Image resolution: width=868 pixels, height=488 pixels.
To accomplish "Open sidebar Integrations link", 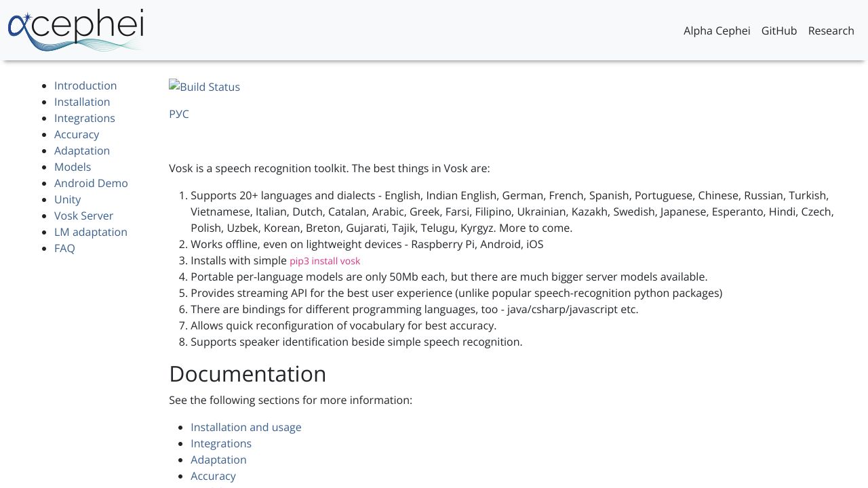I will pyautogui.click(x=85, y=118).
